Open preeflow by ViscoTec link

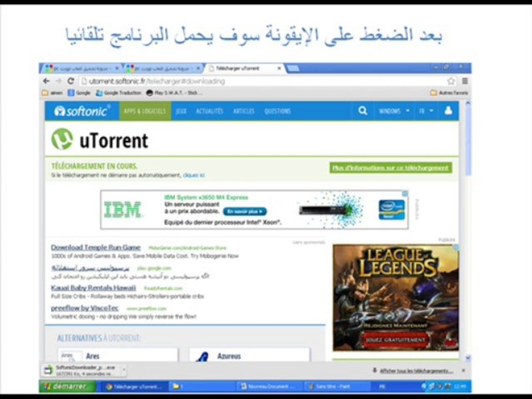(x=85, y=308)
